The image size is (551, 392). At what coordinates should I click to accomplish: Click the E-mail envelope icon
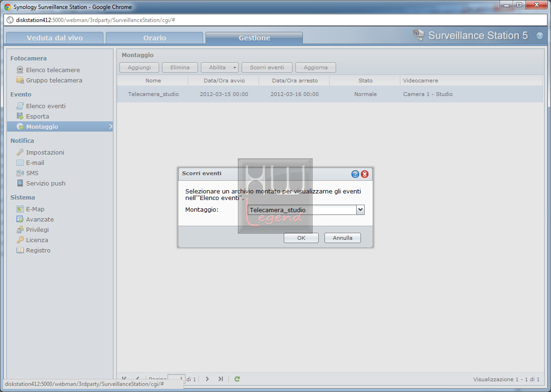coord(20,163)
